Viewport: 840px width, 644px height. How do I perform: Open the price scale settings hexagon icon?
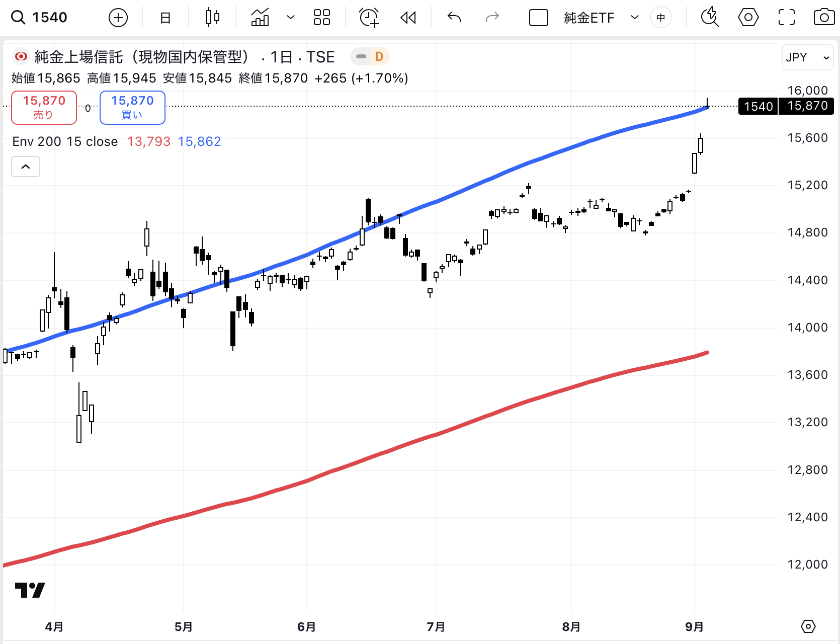coord(808,626)
